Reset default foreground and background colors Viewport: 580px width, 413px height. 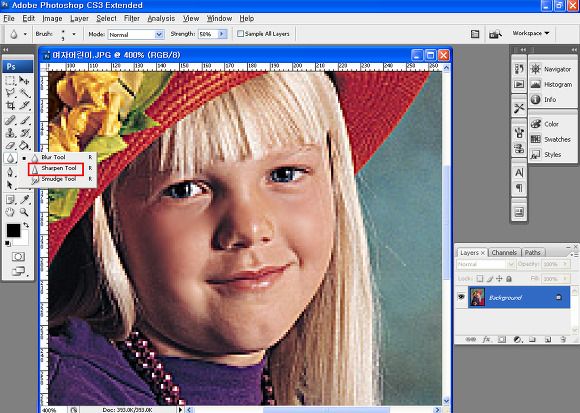(7, 243)
